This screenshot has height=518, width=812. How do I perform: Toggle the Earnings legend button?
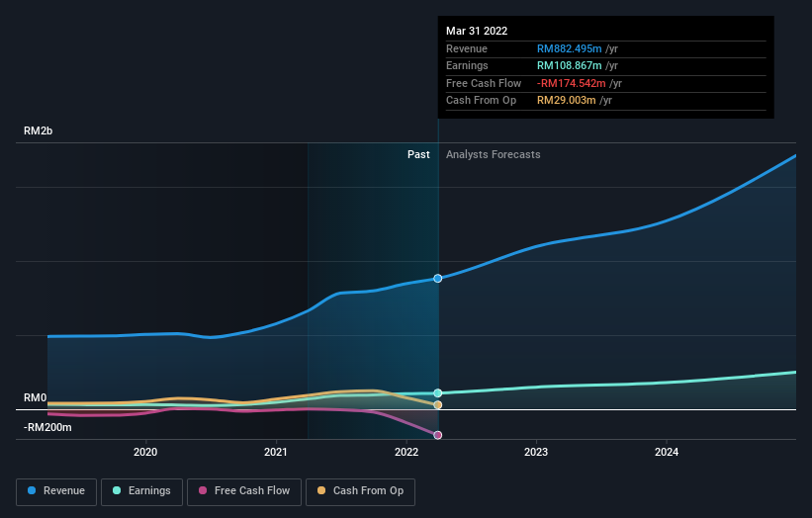click(x=141, y=491)
